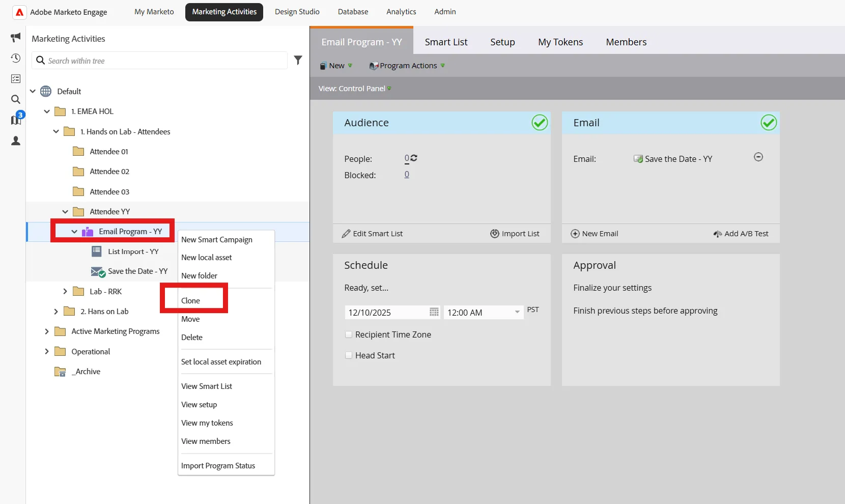Select New Smart Campaign in context menu

217,240
